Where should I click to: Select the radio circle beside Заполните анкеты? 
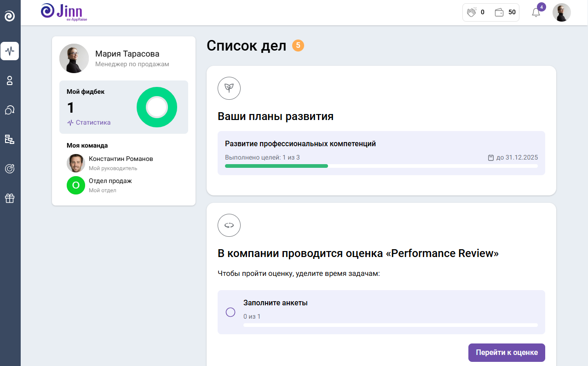pyautogui.click(x=231, y=312)
